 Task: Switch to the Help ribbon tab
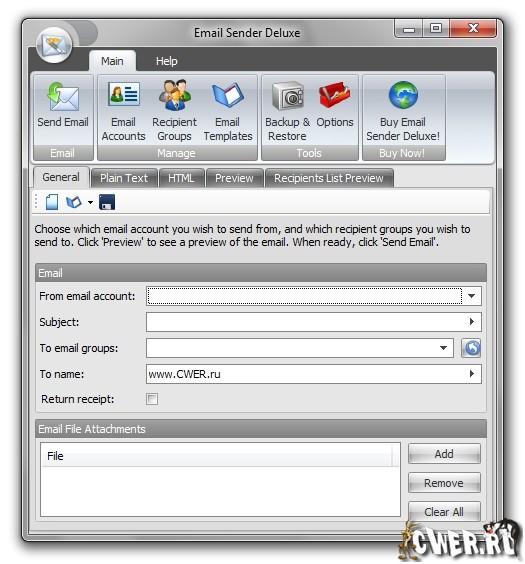[x=166, y=61]
